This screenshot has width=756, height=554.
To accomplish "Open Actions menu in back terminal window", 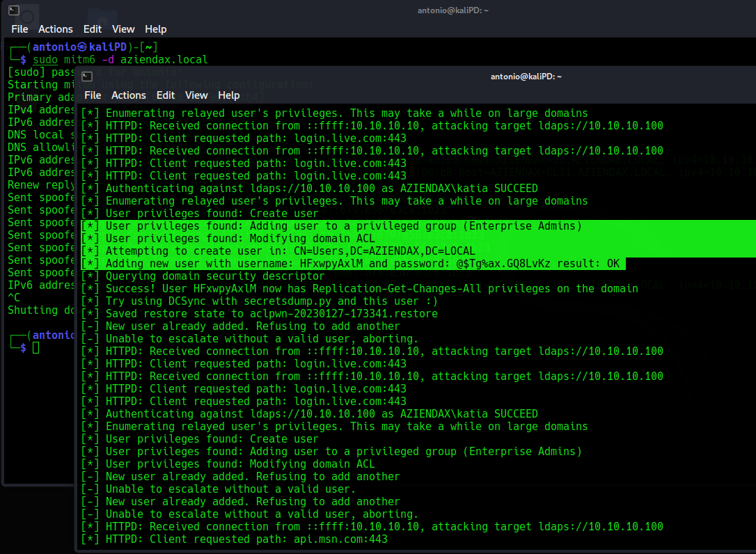I will pos(56,29).
